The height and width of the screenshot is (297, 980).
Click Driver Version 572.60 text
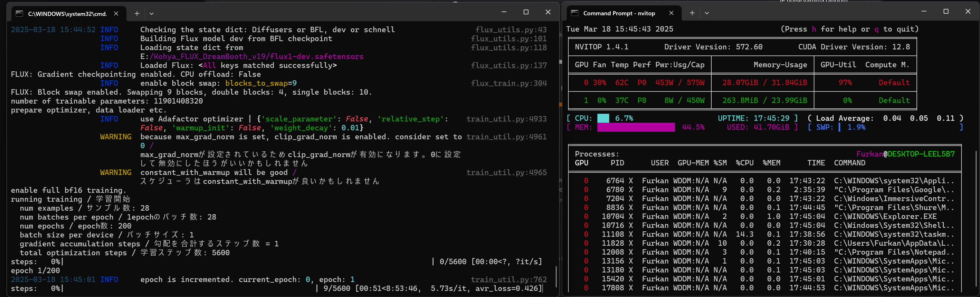[x=713, y=47]
